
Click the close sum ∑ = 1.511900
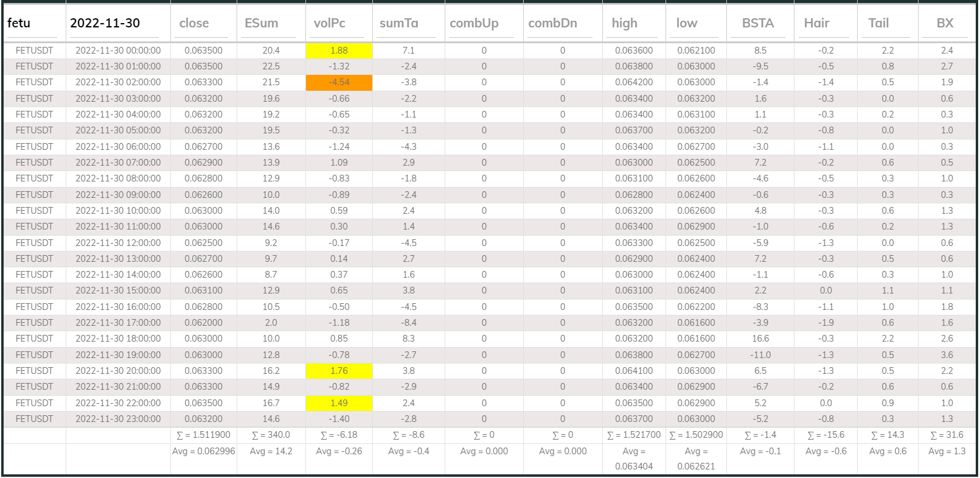coord(204,435)
